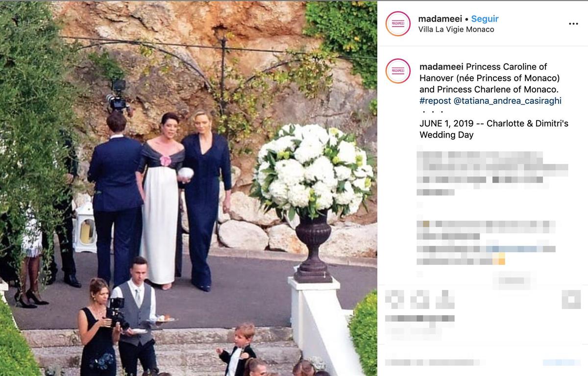
Task: Like the post with the heart icon
Action: click(x=394, y=299)
